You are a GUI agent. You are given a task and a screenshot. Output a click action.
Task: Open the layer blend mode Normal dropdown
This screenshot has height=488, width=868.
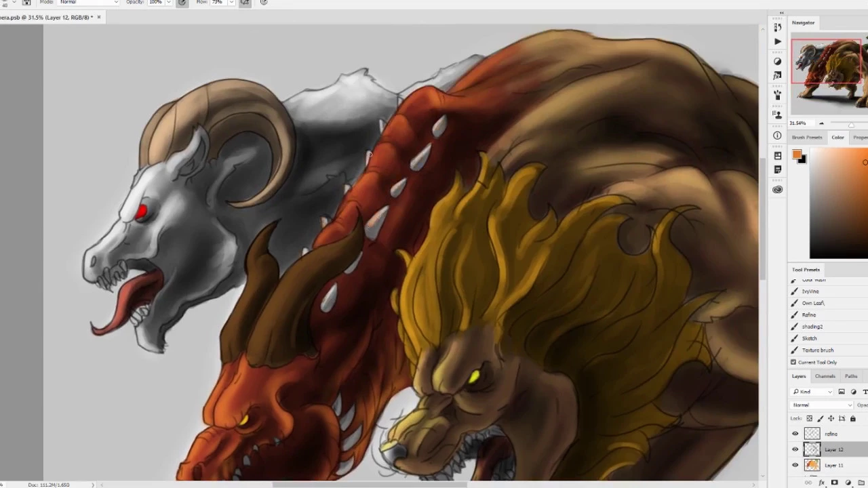[x=823, y=405]
